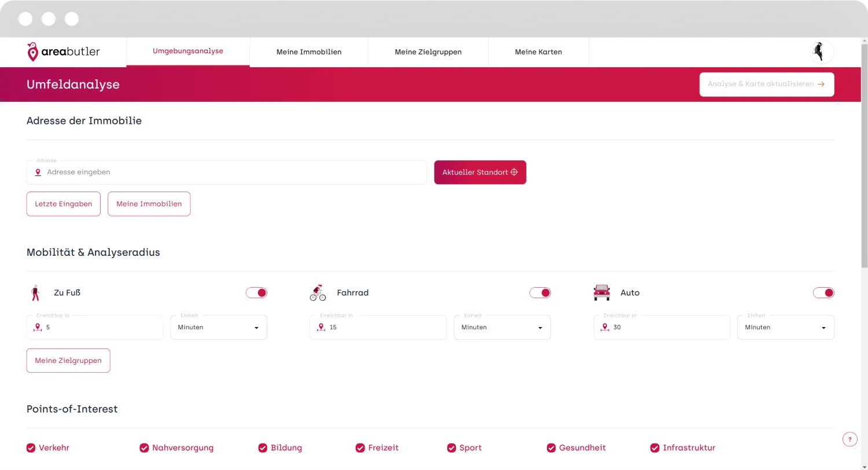Click Analyse & Karte aktualisieren button

tap(767, 84)
